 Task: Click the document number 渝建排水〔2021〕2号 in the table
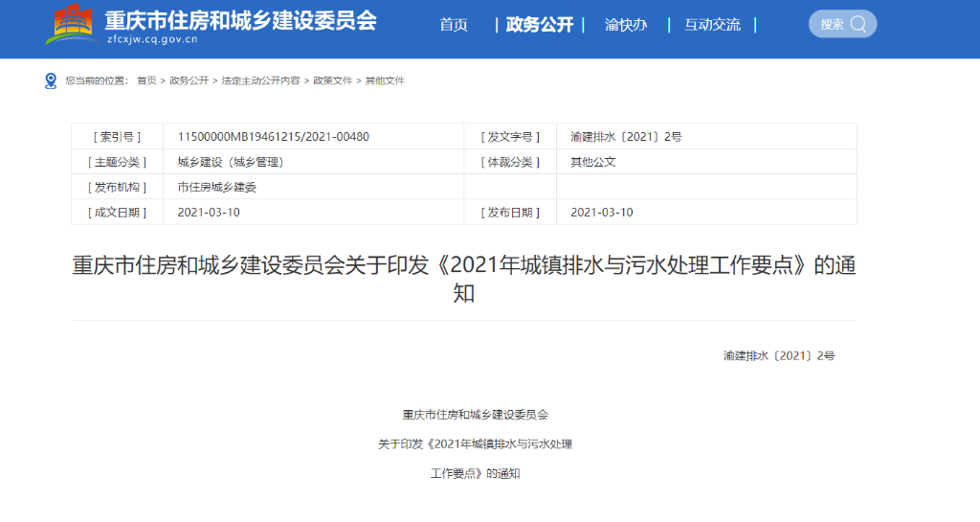(626, 137)
